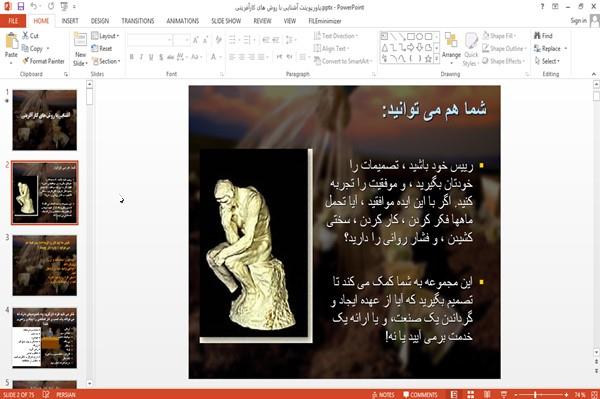
Task: Click Align Text button
Action: pyautogui.click(x=331, y=48)
